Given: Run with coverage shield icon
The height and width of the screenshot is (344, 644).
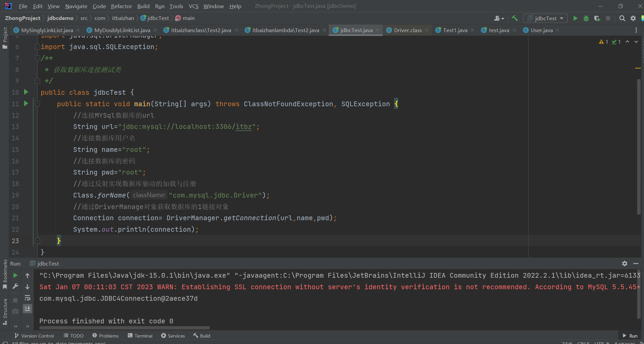Looking at the screenshot, I should (x=597, y=18).
